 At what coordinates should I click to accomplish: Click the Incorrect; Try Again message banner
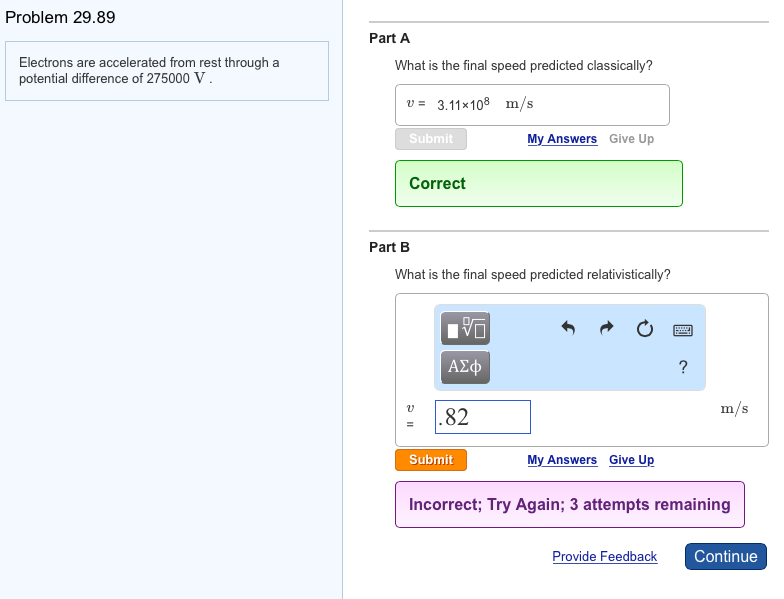pos(569,504)
